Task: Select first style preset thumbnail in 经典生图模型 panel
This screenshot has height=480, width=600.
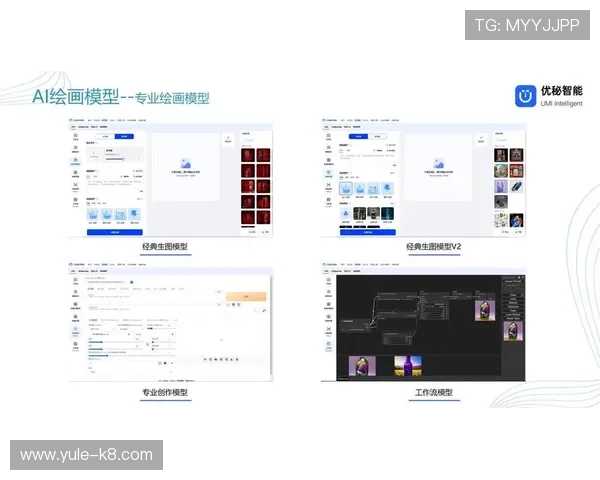Action: pyautogui.click(x=94, y=215)
